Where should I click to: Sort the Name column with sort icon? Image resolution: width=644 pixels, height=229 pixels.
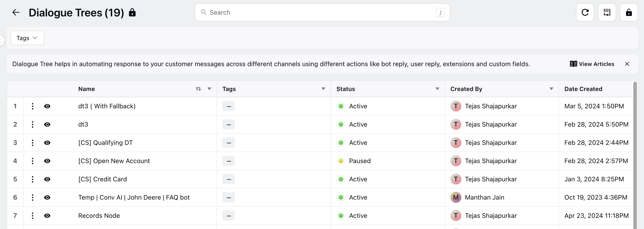(x=198, y=89)
